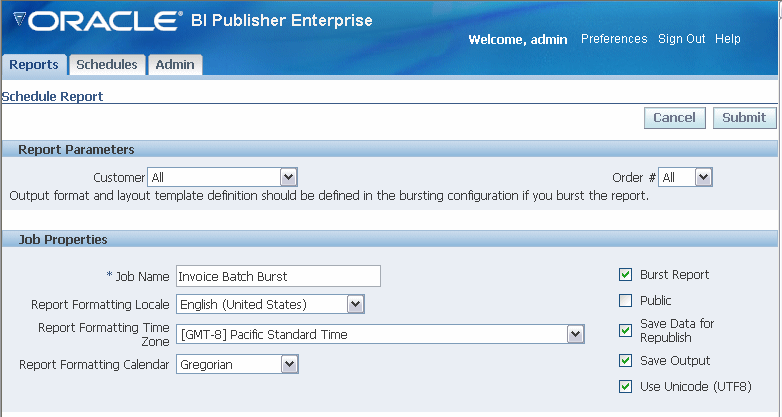Enable the Public checkbox

(x=625, y=301)
